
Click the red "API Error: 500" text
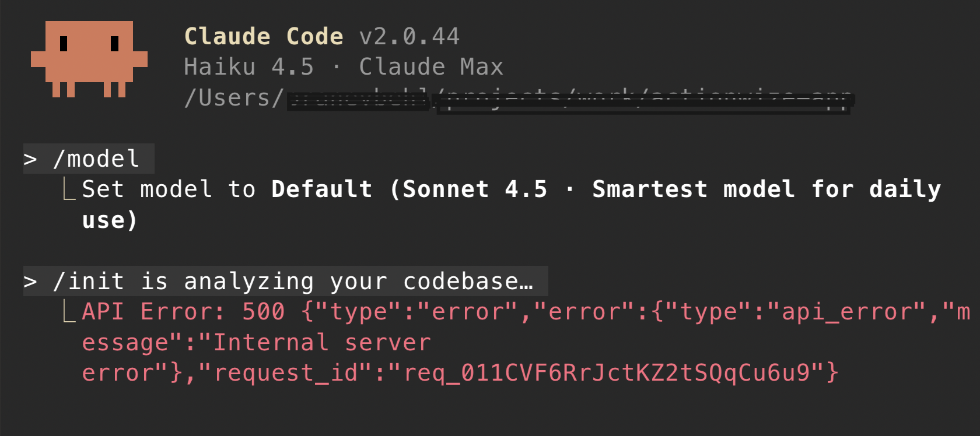tap(183, 312)
